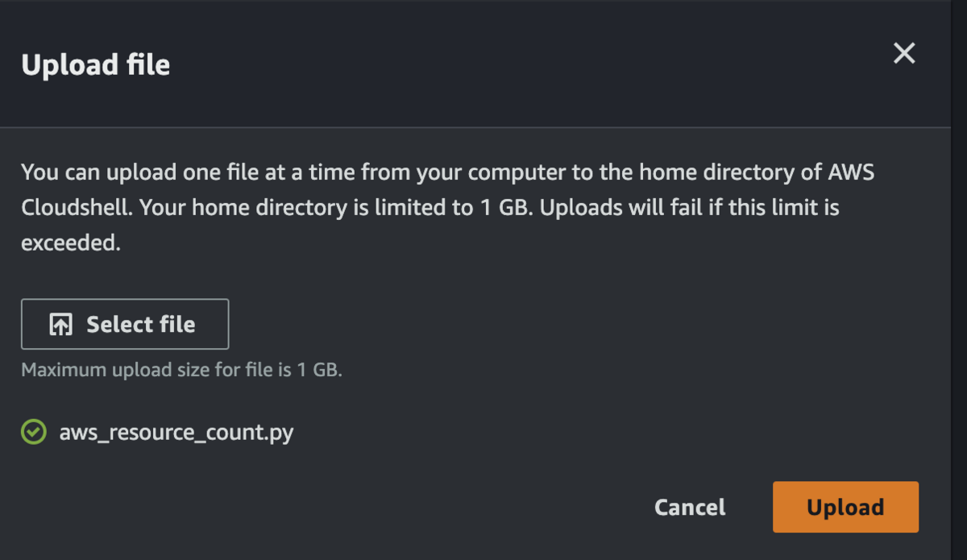The image size is (967, 560).
Task: Hit the orange Upload button
Action: 845,508
